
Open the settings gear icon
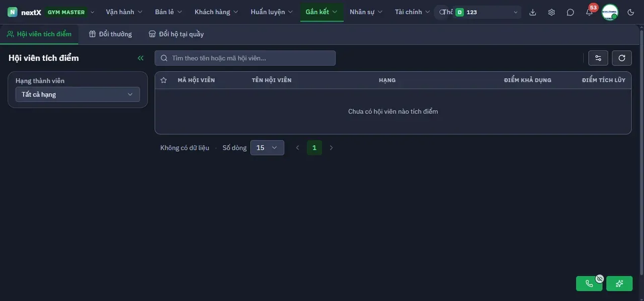pyautogui.click(x=551, y=12)
